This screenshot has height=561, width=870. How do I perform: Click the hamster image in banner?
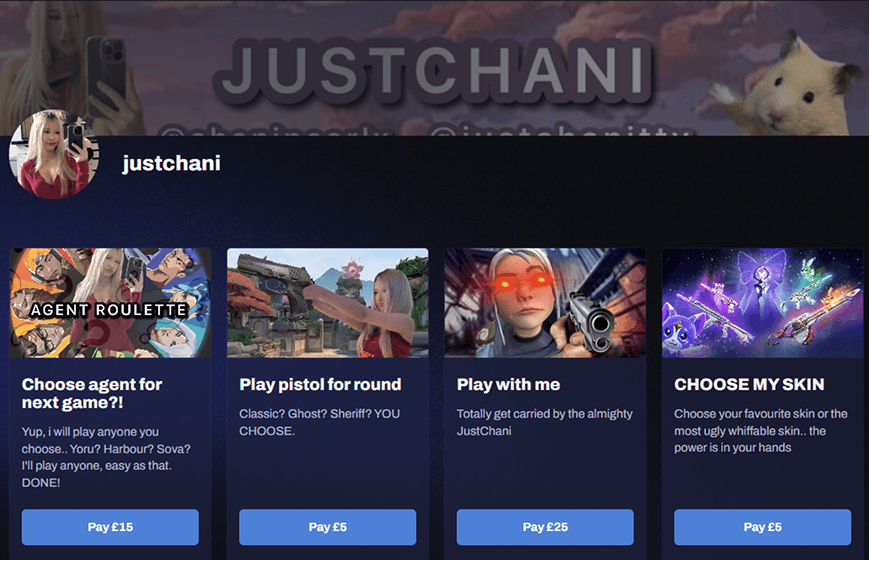(x=790, y=83)
